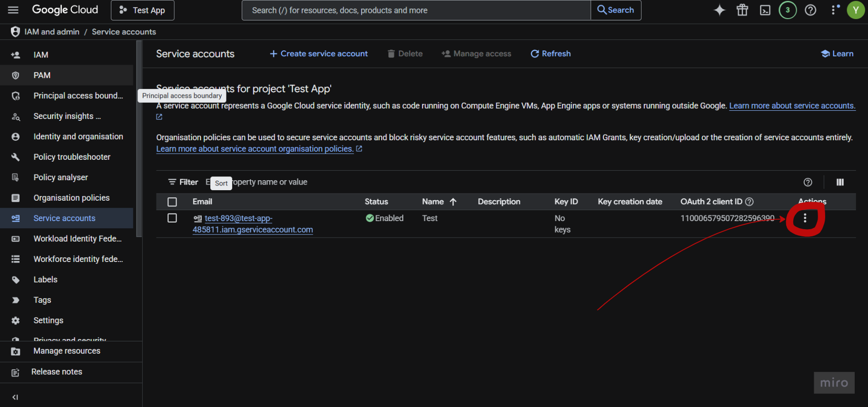868x407 pixels.
Task: Open the account avatar labeled Y
Action: point(856,10)
